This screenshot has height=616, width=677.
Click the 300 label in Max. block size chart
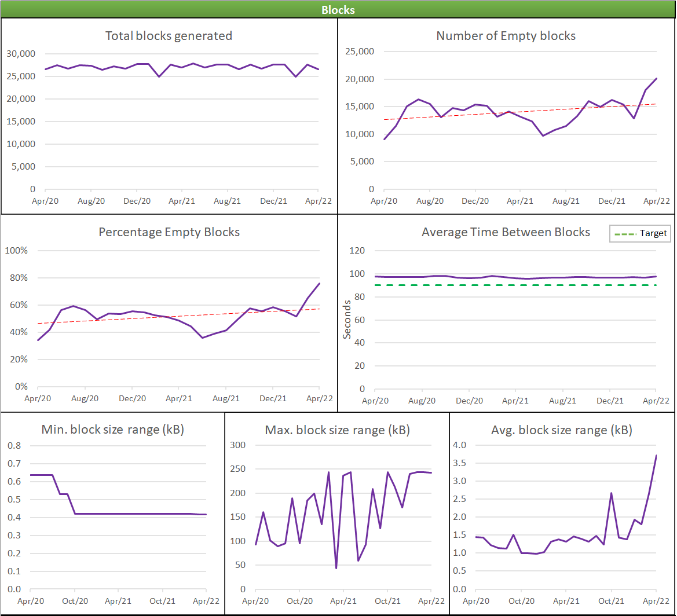[x=237, y=445]
